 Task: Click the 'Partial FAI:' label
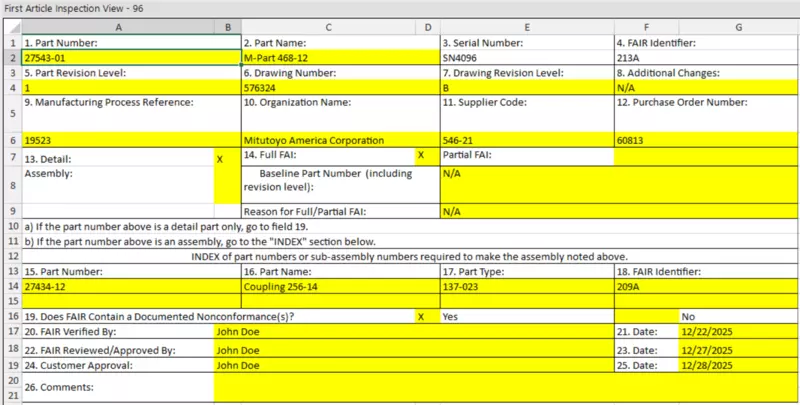(467, 155)
